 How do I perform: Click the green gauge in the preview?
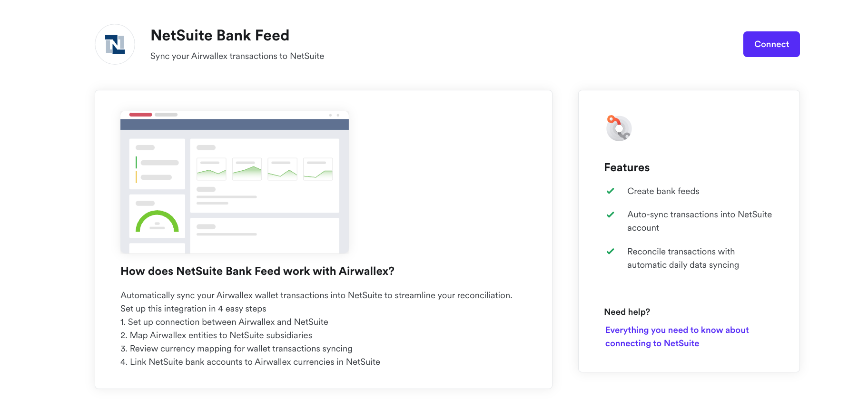[157, 221]
